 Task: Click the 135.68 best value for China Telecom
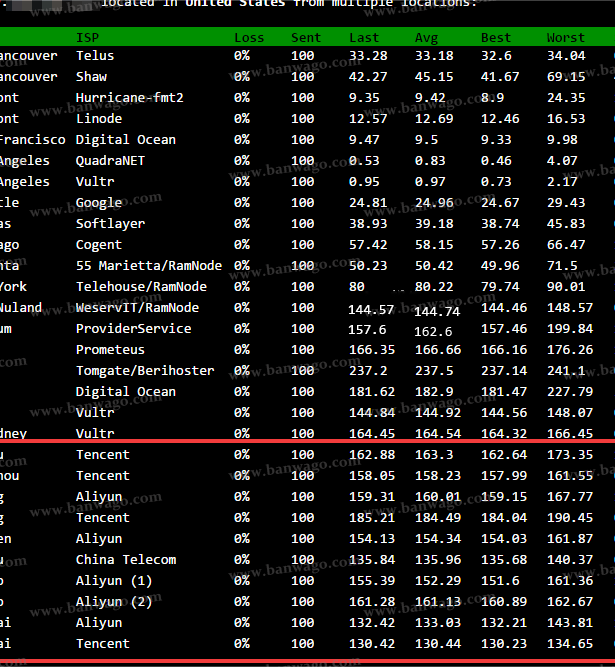pos(504,560)
